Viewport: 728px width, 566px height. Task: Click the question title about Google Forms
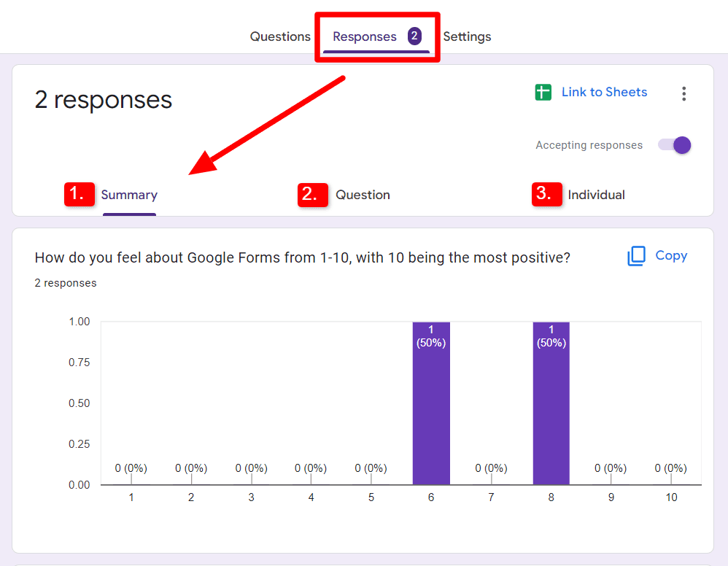[x=302, y=257]
